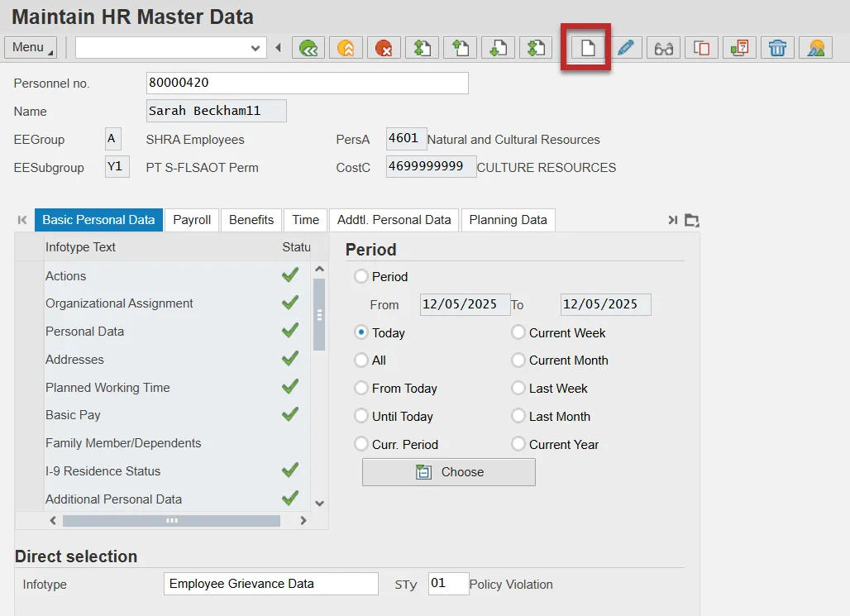Click the Create infotype icon
Image resolution: width=850 pixels, height=616 pixels.
coord(587,48)
